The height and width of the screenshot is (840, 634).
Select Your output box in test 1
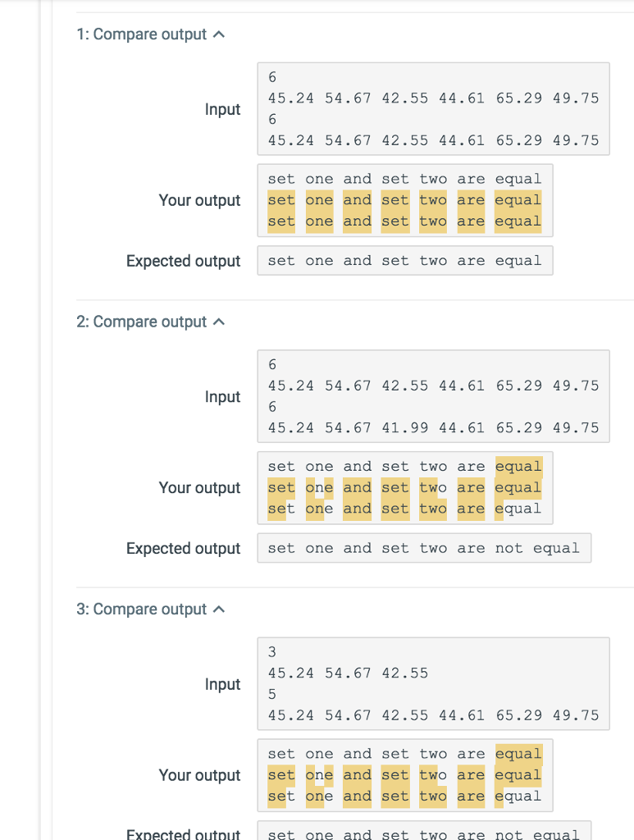[x=406, y=199]
